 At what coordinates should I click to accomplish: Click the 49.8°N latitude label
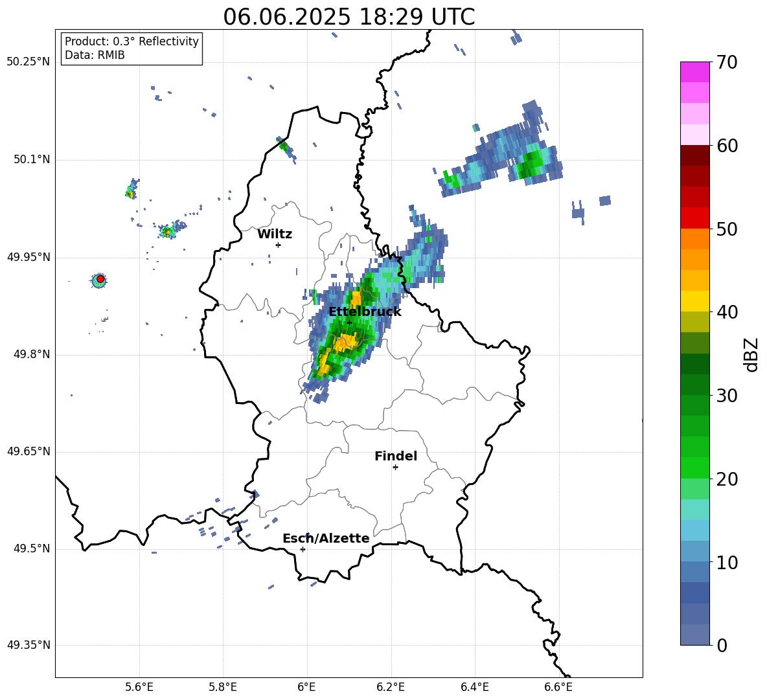pos(32,354)
